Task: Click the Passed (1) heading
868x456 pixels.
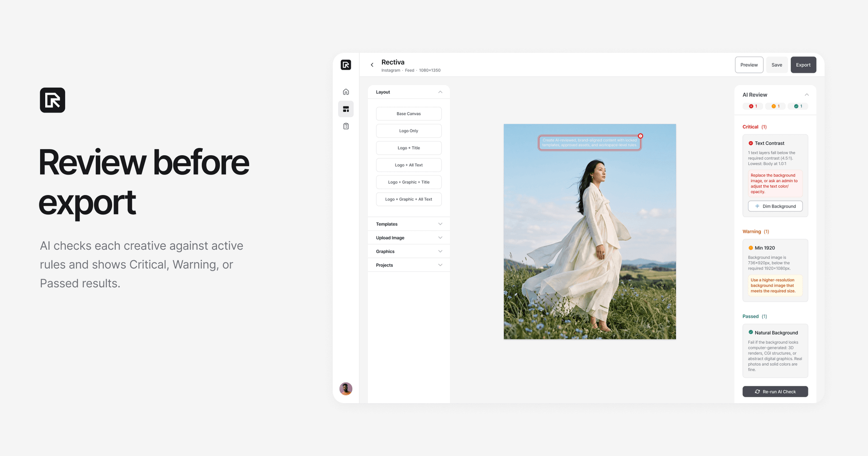Action: tap(755, 317)
